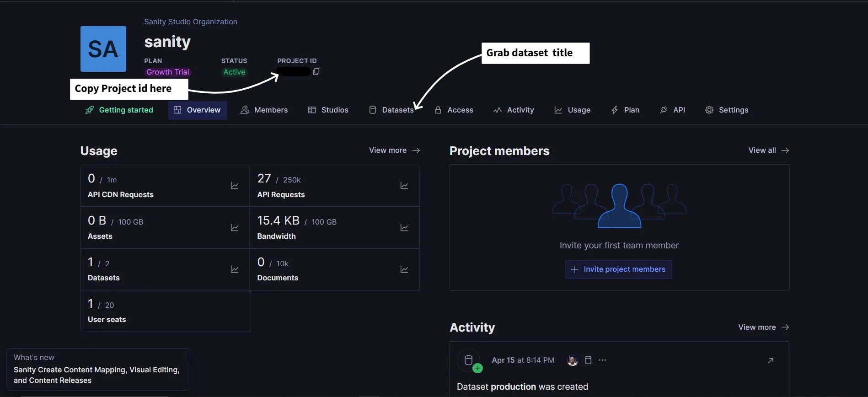Click the dataset created event icon
Image resolution: width=868 pixels, height=397 pixels.
tap(469, 360)
